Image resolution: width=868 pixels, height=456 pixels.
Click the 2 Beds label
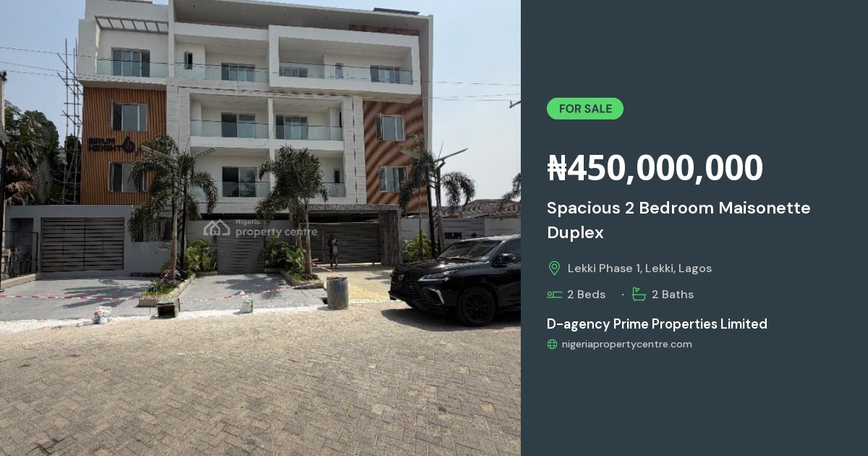point(587,295)
